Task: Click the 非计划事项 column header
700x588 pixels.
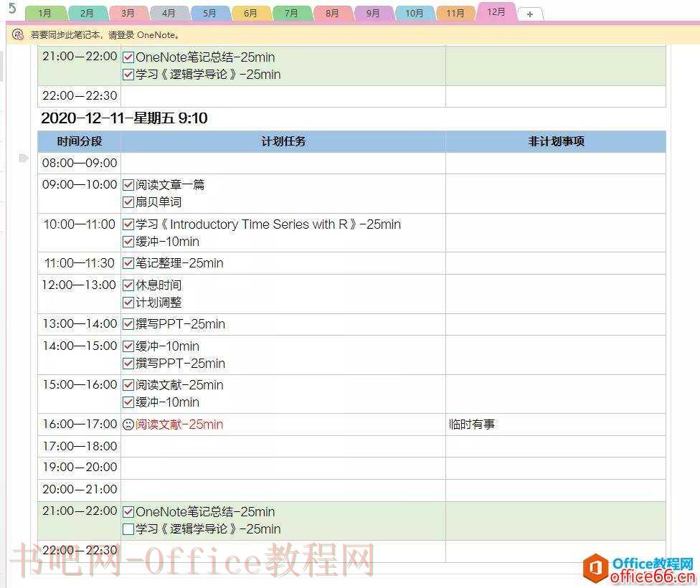Action: tap(556, 141)
